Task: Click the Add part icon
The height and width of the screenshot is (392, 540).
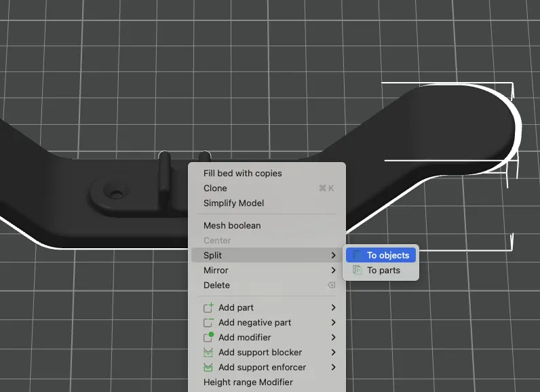Action: point(208,307)
